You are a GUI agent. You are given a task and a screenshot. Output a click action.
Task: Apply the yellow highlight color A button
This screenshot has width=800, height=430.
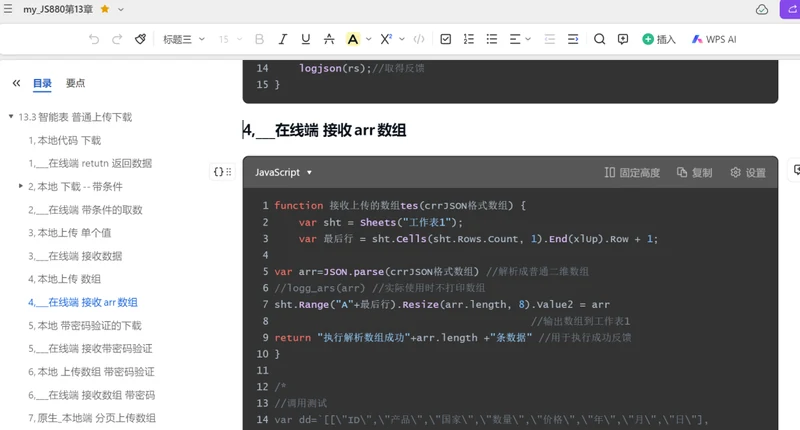coord(353,39)
